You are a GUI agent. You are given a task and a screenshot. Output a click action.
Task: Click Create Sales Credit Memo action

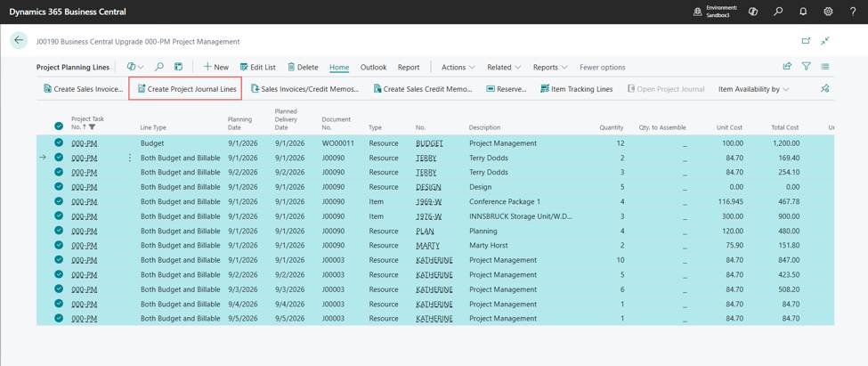423,88
